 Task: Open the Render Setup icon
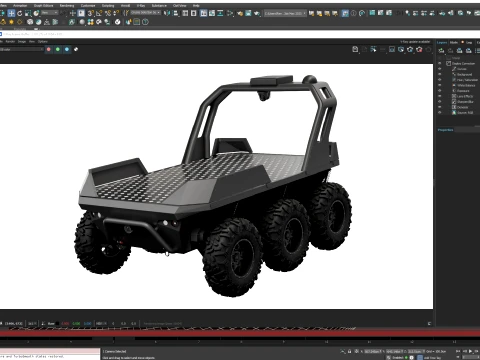click(x=240, y=13)
